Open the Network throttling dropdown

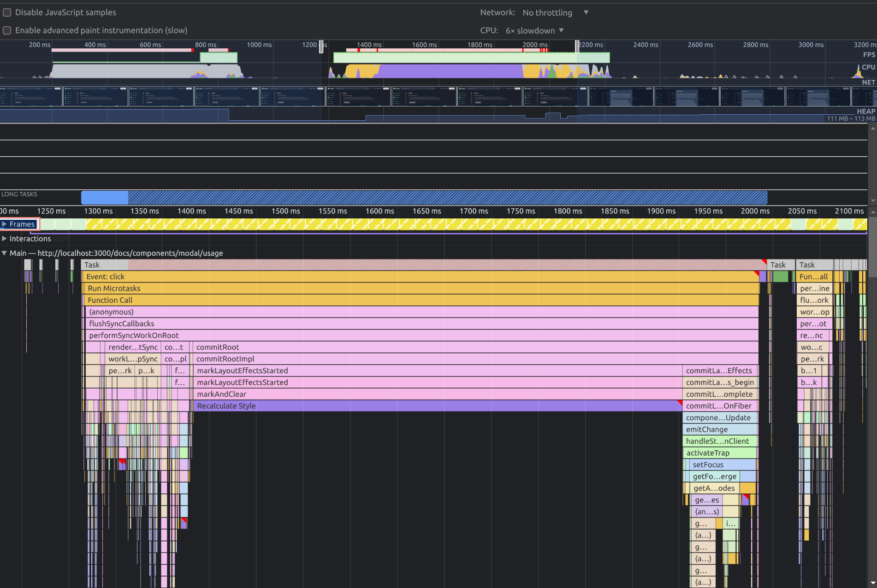[x=556, y=12]
